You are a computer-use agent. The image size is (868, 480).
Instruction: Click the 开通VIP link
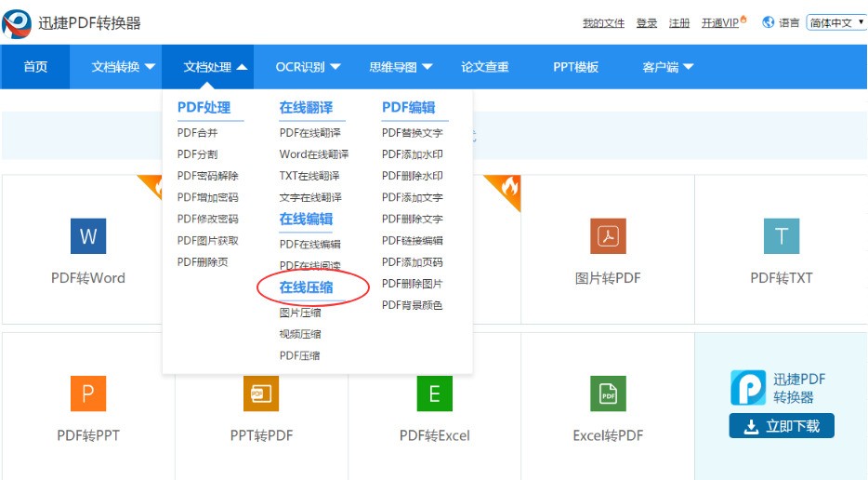tap(720, 22)
